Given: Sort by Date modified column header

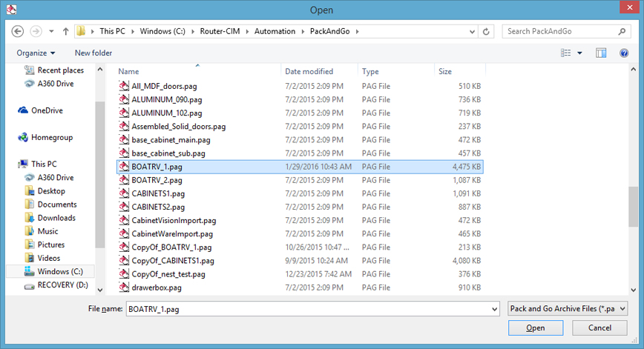Looking at the screenshot, I should coord(309,72).
